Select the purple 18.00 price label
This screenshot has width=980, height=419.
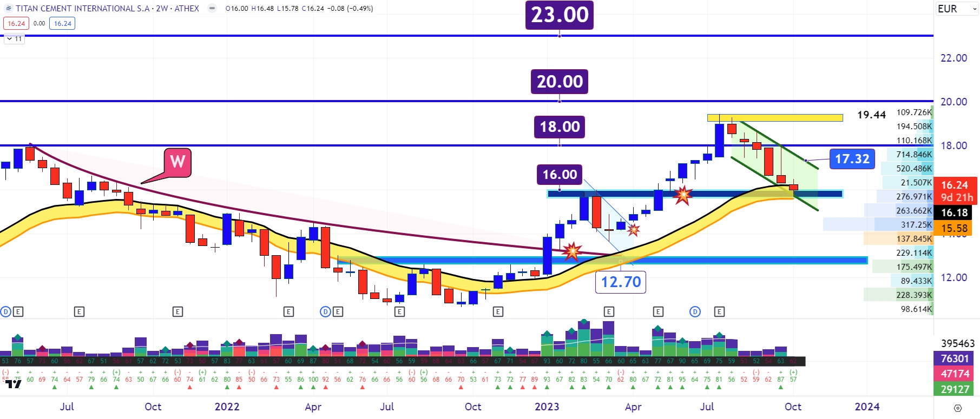pos(560,127)
